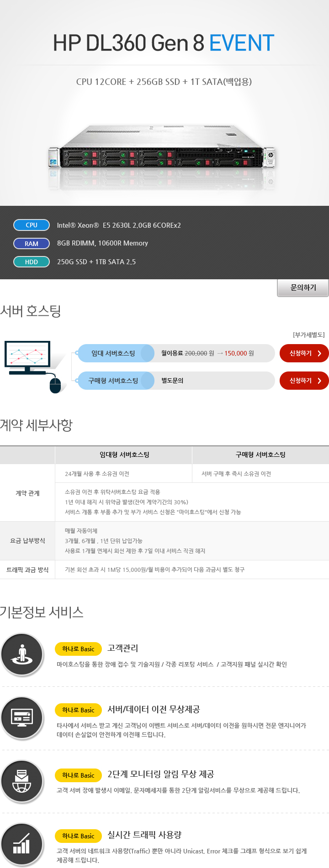Click 하나로 Basic badge beside 고객관리

(x=78, y=649)
